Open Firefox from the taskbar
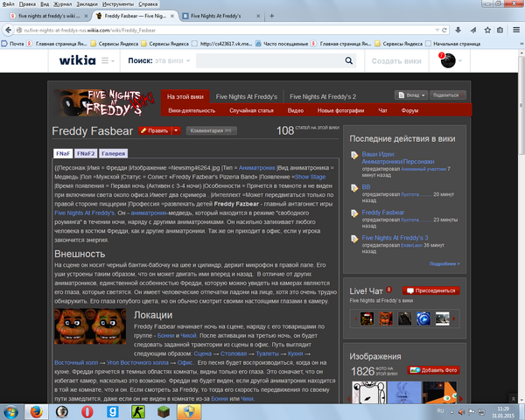This screenshot has height=420, width=525. tap(36, 411)
